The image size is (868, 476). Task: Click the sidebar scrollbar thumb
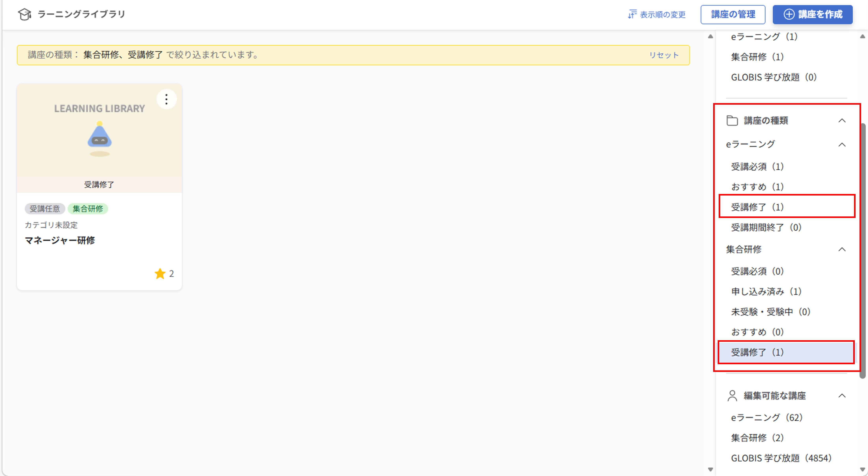point(863,251)
